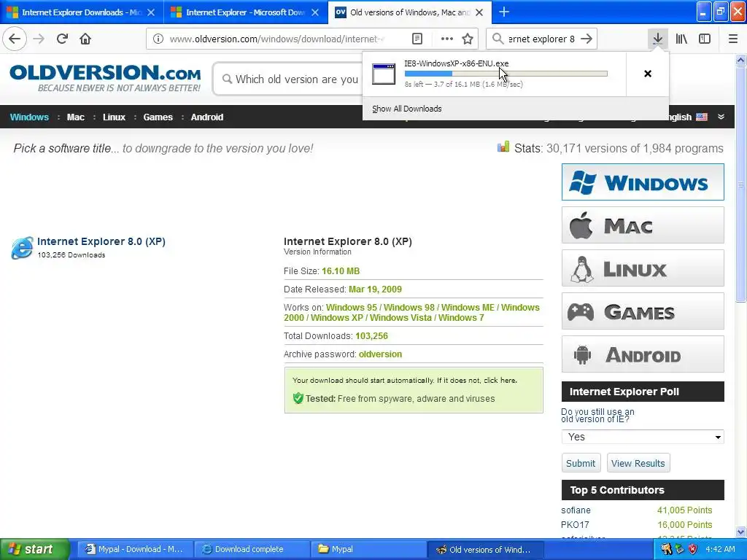
Task: Click the big Android category button
Action: coord(643,354)
